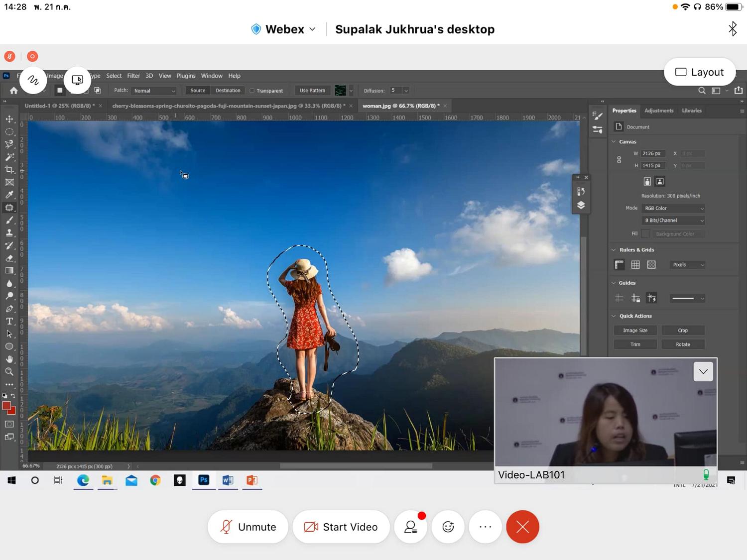
Task: Open the ruler units Pixels dropdown
Action: click(688, 265)
